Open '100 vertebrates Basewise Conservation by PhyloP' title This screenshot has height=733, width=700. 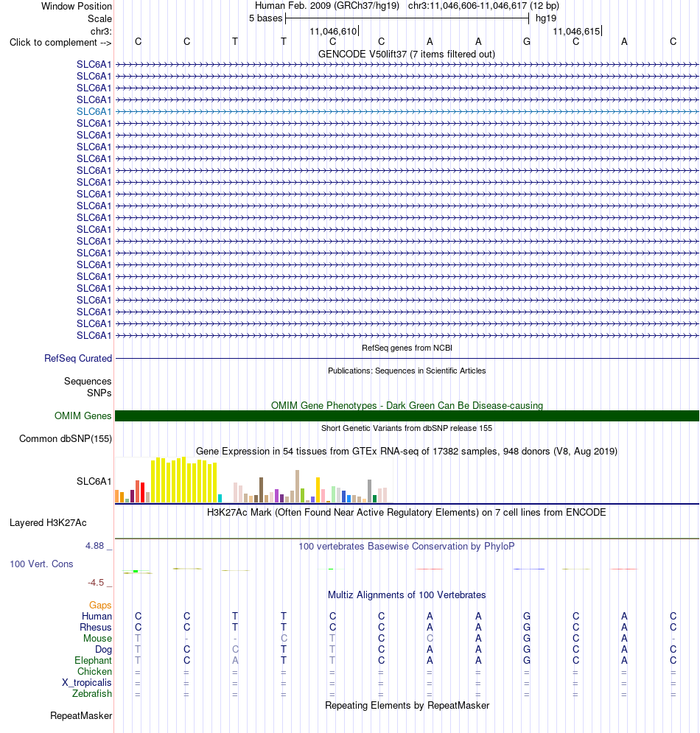(406, 546)
